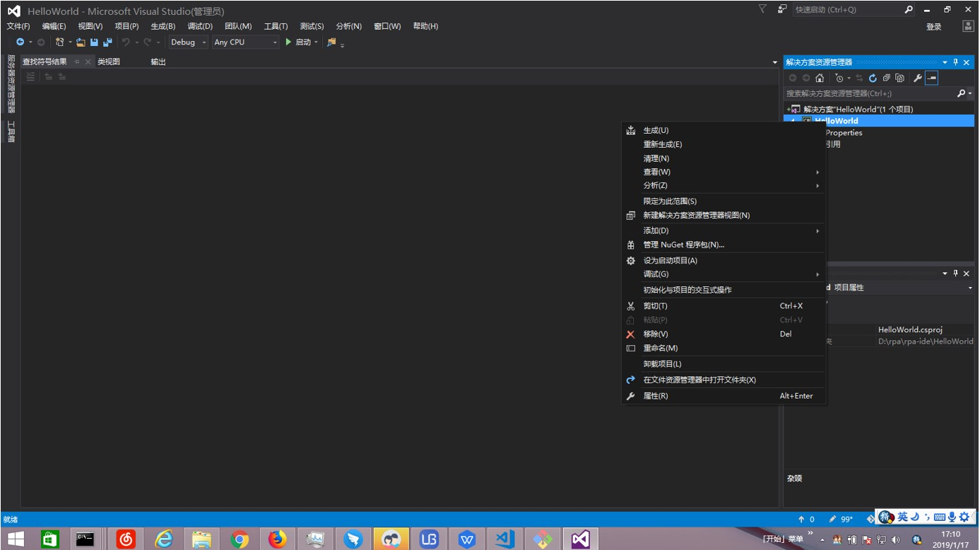The width and height of the screenshot is (980, 550).
Task: Click the open file folder toolbar icon
Action: tap(81, 42)
